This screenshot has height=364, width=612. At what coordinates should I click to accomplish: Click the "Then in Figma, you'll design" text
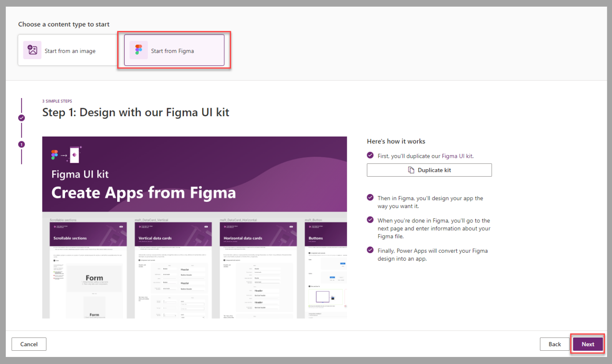(430, 202)
